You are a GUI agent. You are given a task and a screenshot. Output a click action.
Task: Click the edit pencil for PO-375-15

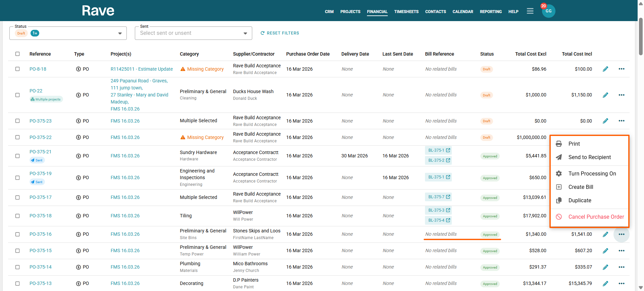click(605, 251)
